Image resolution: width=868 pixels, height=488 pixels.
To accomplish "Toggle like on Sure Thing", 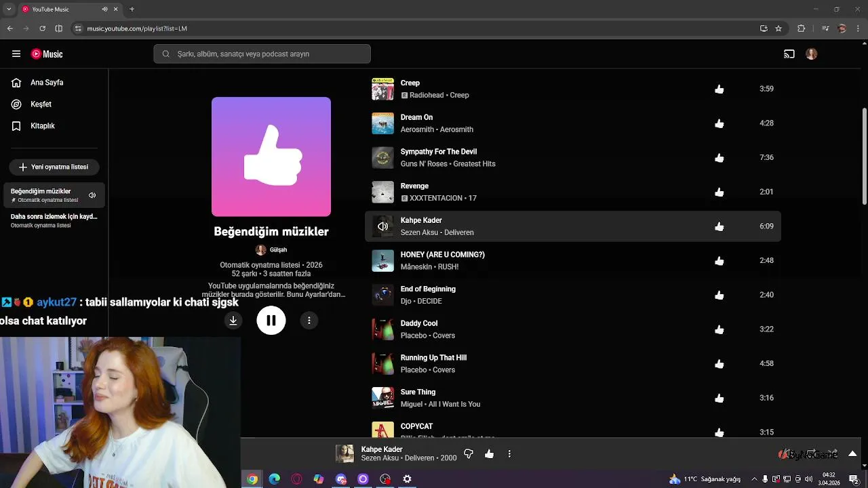I will [719, 399].
